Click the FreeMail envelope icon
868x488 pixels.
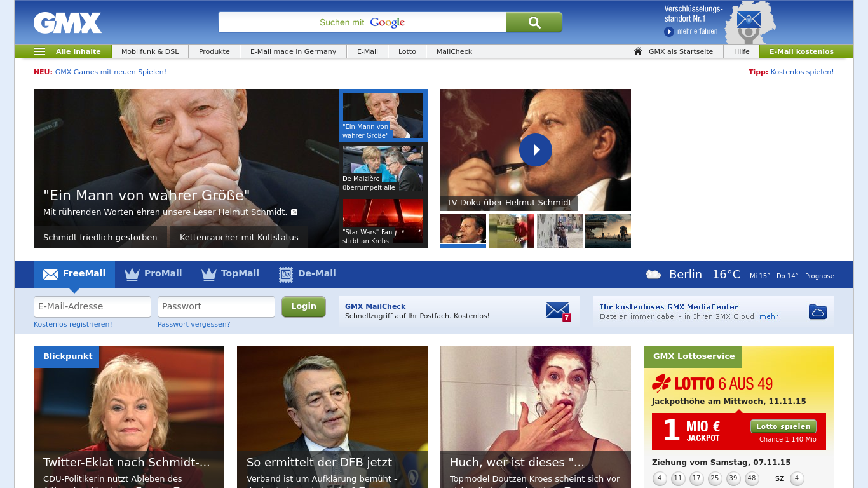51,274
